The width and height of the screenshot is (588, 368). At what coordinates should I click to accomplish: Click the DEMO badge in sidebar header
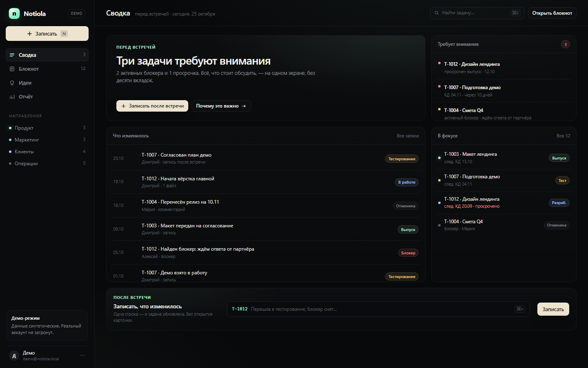tap(76, 13)
